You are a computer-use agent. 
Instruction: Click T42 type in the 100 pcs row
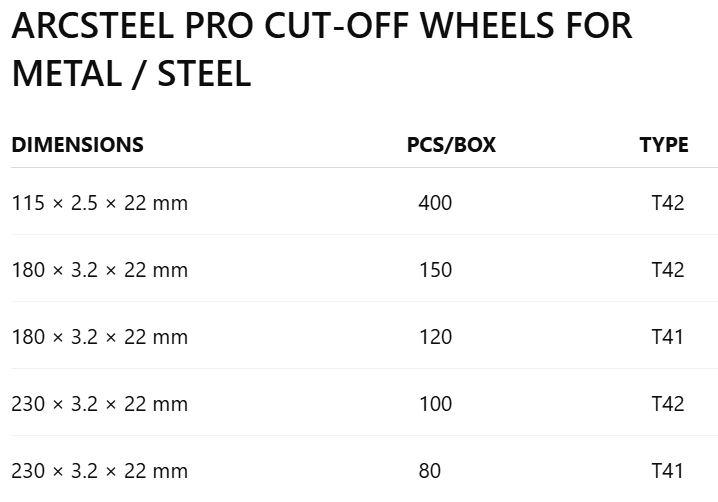[x=668, y=404]
